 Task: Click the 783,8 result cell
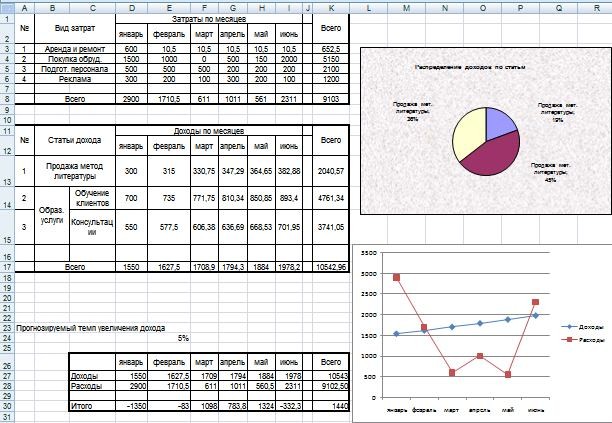pos(233,406)
